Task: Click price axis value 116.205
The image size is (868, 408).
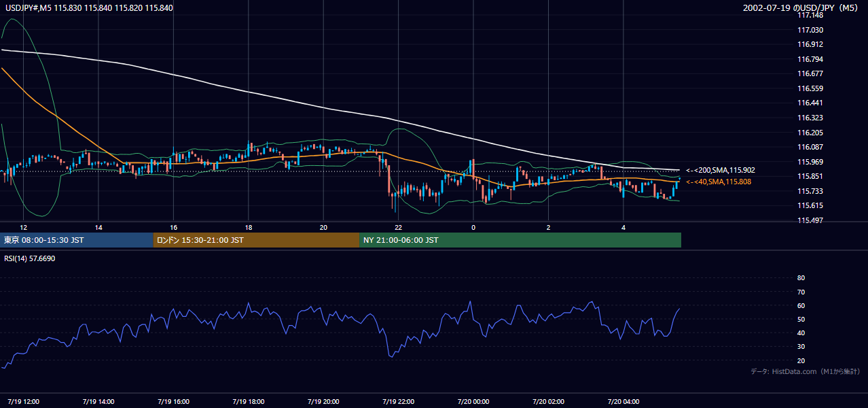Action: (810, 133)
